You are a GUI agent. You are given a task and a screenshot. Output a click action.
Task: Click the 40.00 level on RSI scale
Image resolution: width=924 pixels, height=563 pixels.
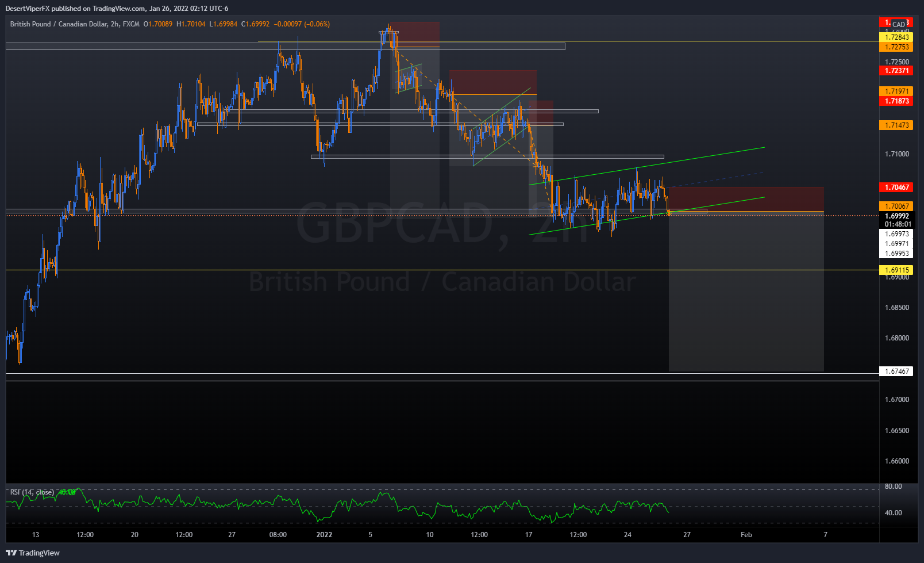pos(893,513)
